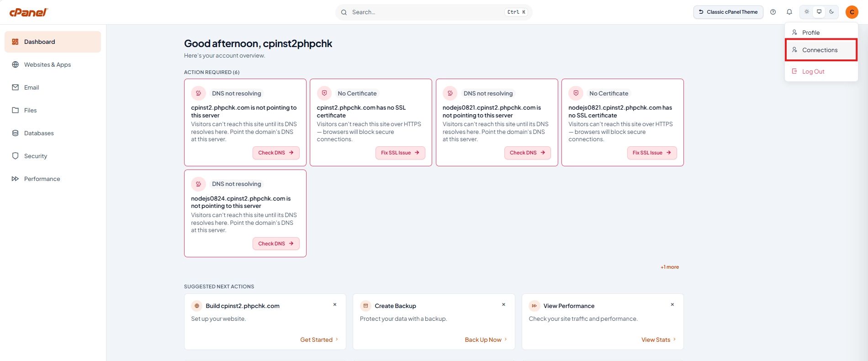Show the +1 more action items

[670, 267]
